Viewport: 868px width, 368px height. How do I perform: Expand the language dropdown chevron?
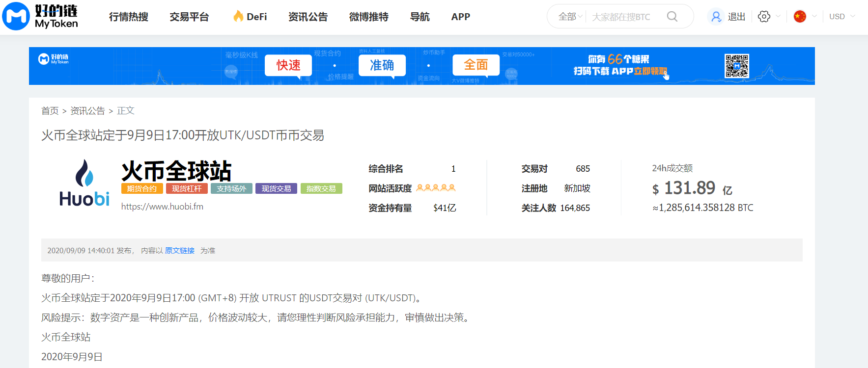[x=814, y=16]
